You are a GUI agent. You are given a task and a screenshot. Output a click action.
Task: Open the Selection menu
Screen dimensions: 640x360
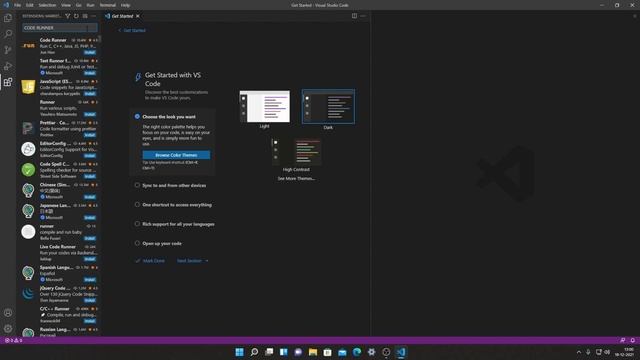point(47,5)
